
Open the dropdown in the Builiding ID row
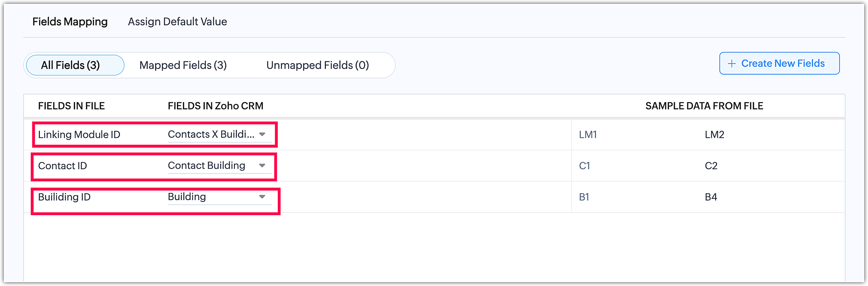tap(262, 197)
